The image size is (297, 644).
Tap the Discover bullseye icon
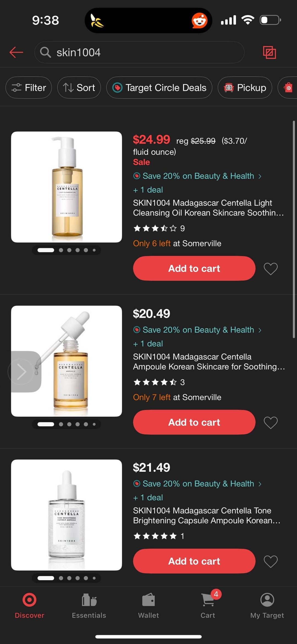[x=29, y=600]
